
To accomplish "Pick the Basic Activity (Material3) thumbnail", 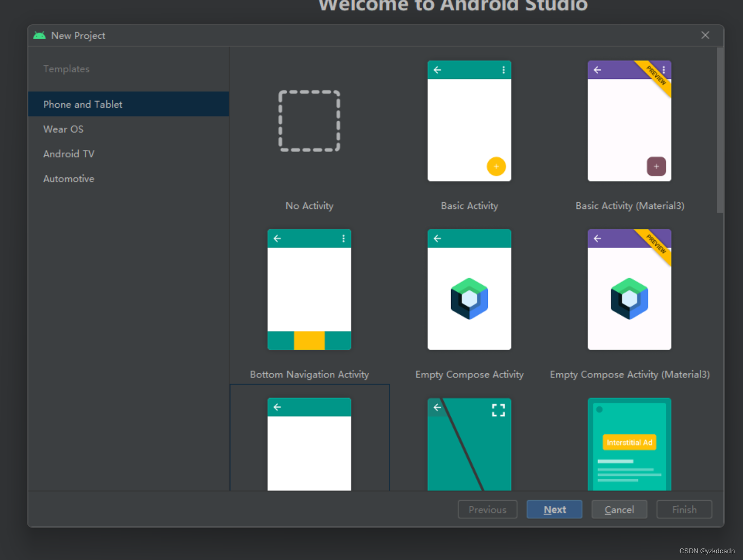I will click(630, 121).
